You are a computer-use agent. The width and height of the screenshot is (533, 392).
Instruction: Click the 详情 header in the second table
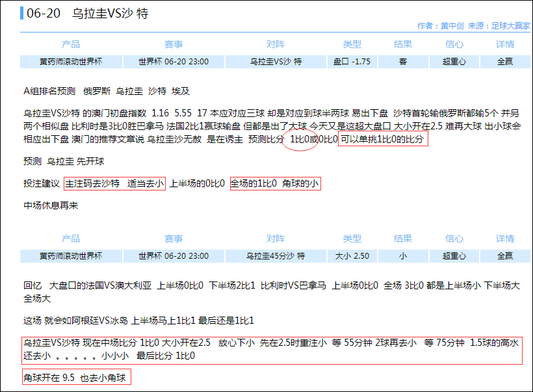click(x=505, y=239)
